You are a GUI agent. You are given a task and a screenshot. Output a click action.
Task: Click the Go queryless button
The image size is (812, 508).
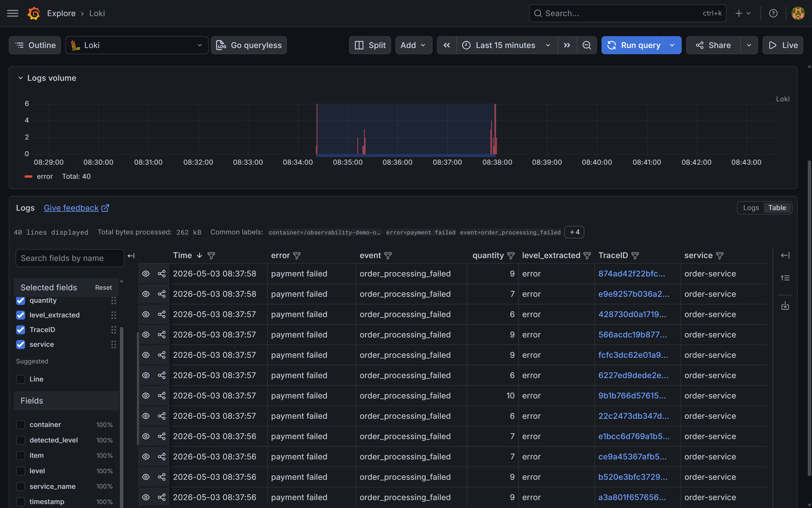click(x=249, y=45)
